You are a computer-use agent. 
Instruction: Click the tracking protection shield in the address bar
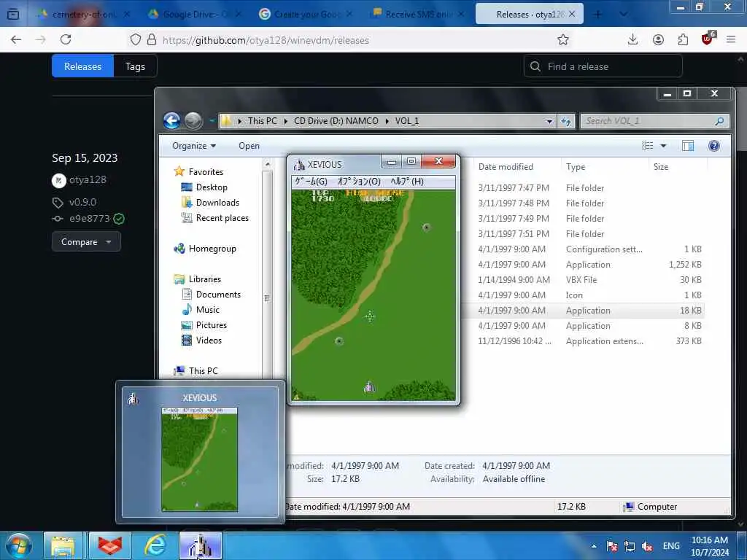(x=135, y=39)
